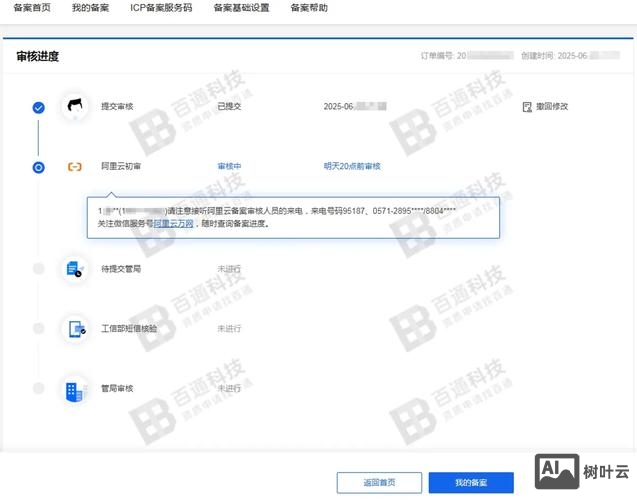
Task: Click the 返回首页 button
Action: click(x=379, y=483)
